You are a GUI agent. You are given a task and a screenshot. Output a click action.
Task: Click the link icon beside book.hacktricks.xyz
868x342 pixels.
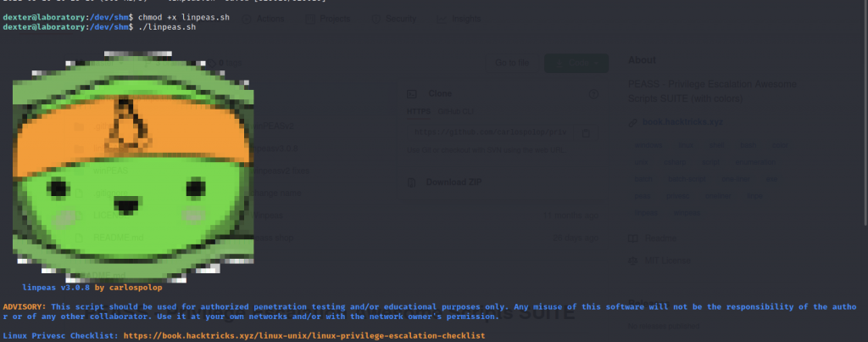(x=632, y=124)
